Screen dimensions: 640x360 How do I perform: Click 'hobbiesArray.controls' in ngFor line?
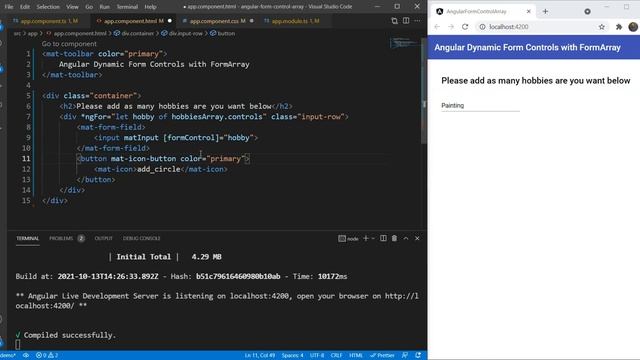[x=217, y=117]
